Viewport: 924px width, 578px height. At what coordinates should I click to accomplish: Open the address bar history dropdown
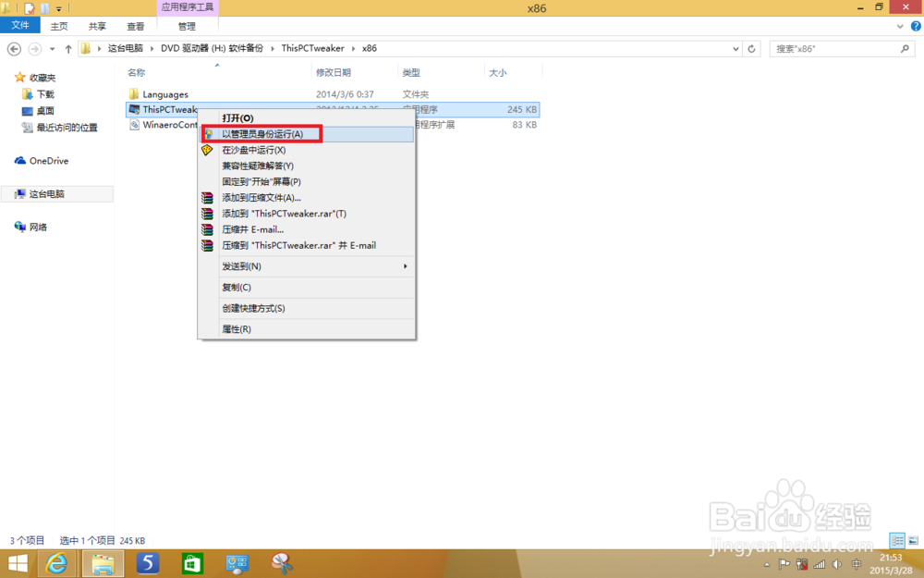[x=735, y=48]
